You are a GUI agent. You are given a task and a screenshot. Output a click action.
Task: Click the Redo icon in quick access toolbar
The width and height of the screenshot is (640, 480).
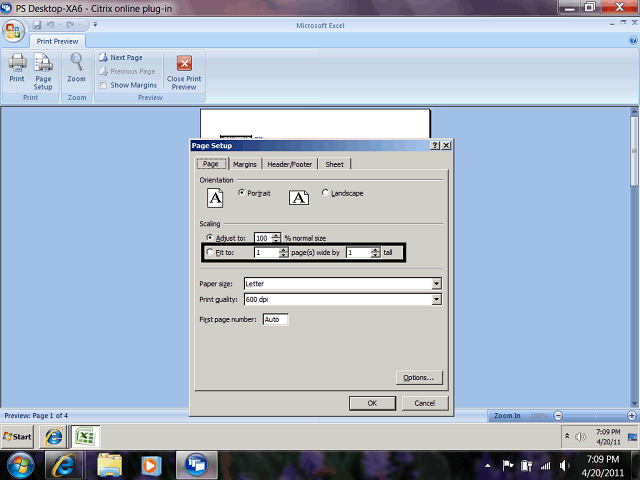click(x=70, y=25)
